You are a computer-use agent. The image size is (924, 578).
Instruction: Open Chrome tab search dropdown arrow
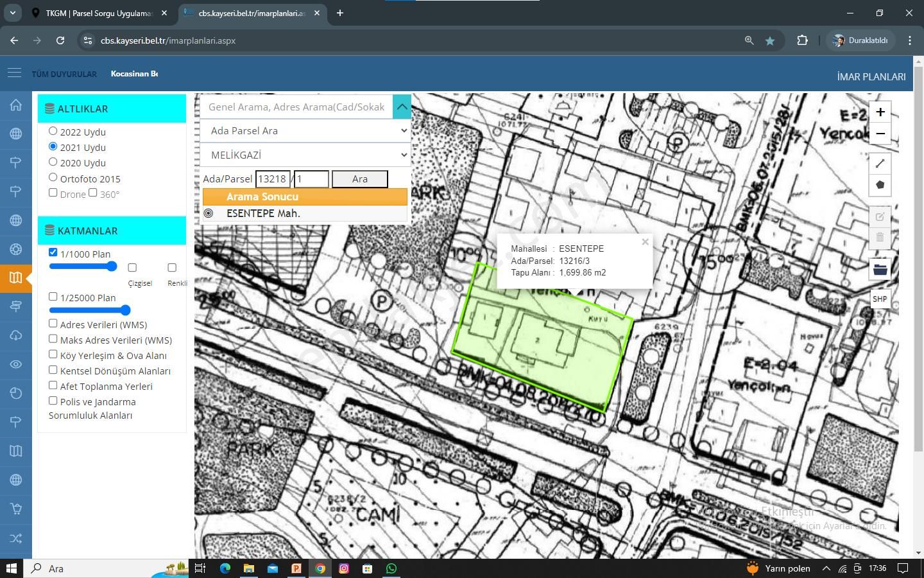(x=12, y=13)
